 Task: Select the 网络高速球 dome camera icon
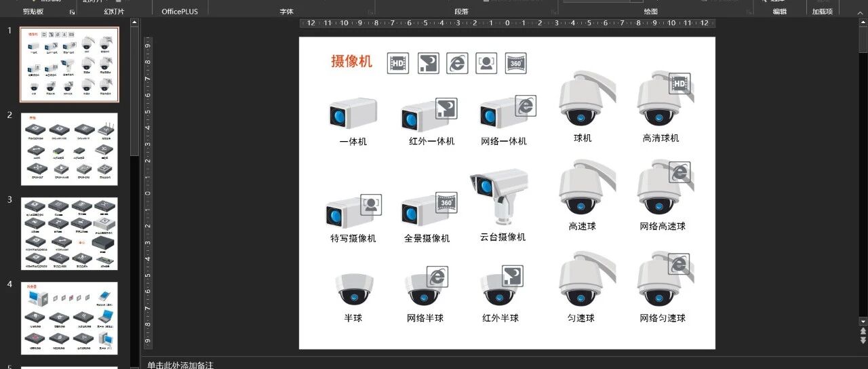[x=665, y=188]
